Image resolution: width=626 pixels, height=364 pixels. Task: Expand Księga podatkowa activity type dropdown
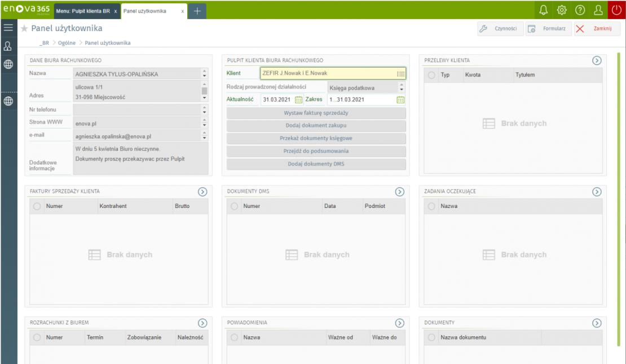click(x=401, y=88)
